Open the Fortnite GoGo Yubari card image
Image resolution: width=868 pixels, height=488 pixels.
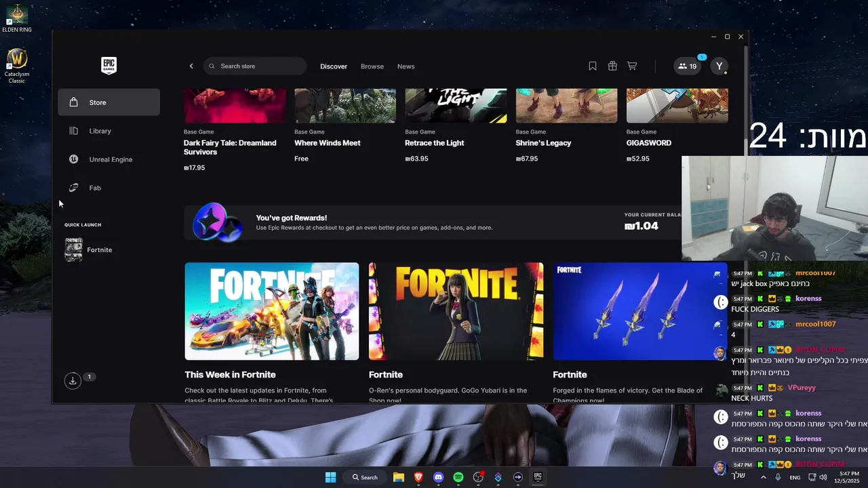point(456,311)
